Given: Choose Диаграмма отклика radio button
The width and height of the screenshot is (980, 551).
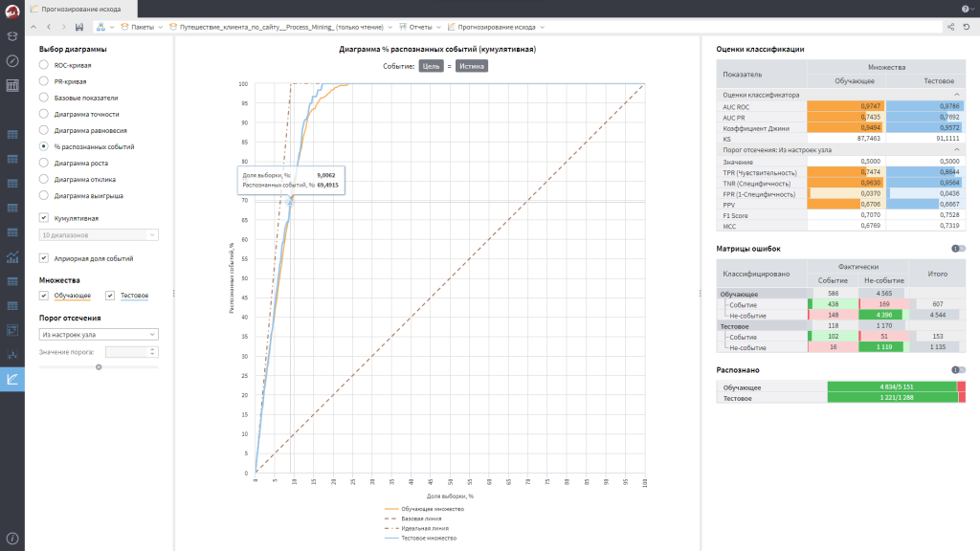Looking at the screenshot, I should (x=44, y=179).
